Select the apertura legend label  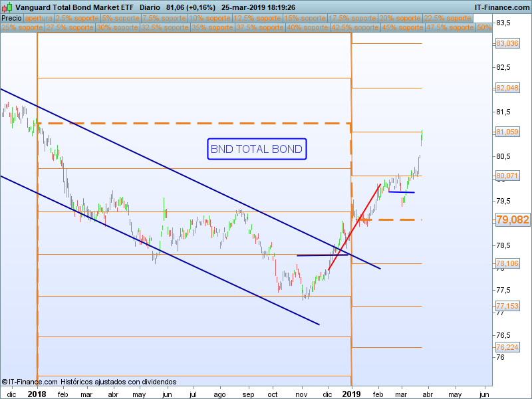[x=39, y=18]
